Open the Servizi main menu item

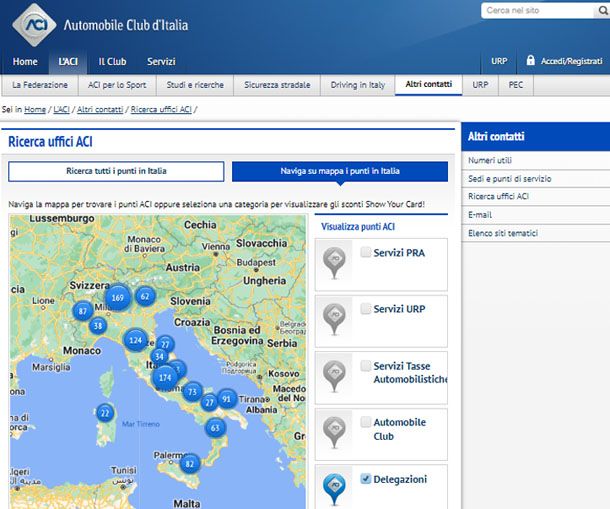pyautogui.click(x=161, y=61)
